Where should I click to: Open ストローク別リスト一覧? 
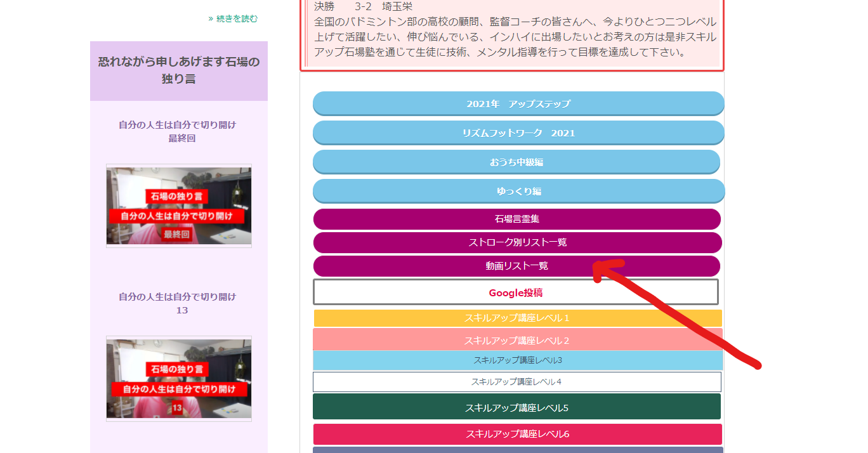click(517, 243)
